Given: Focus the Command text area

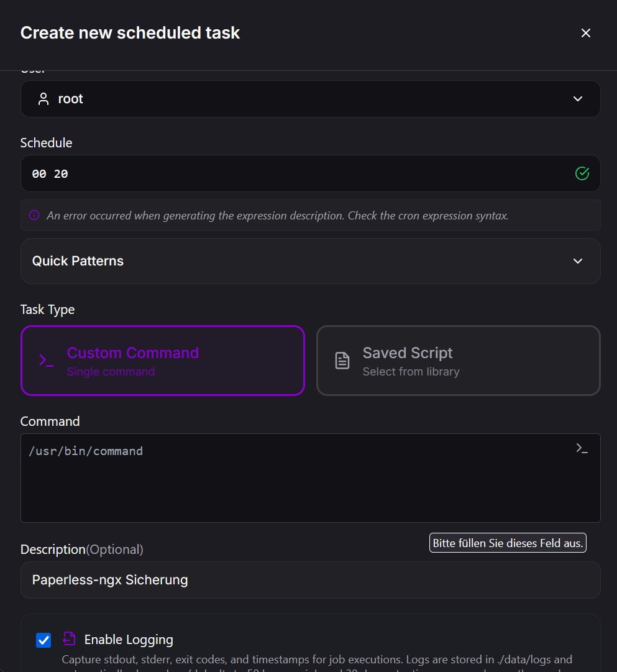Looking at the screenshot, I should pos(298,485).
